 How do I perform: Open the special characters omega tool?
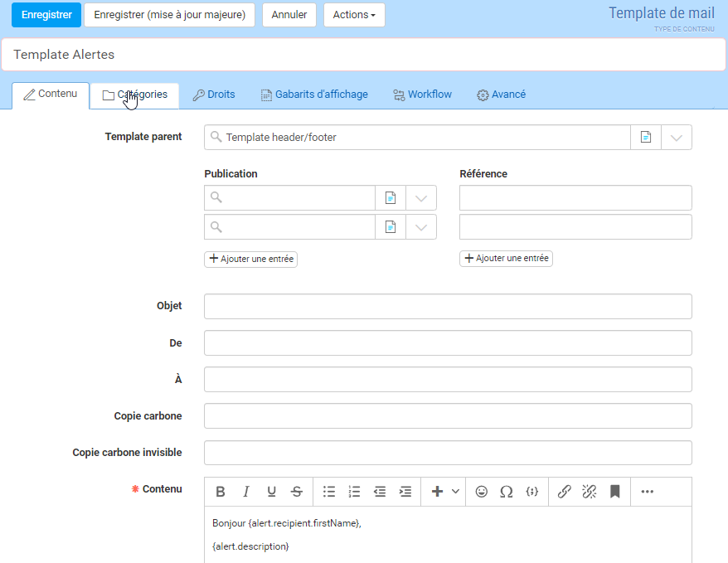click(507, 492)
